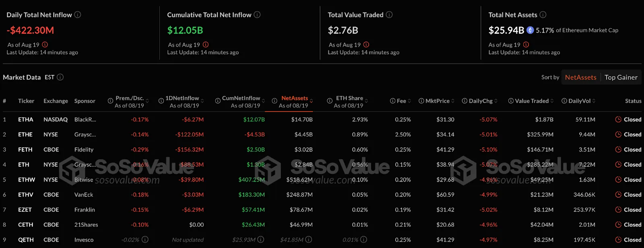Toggle sort order on the 1DNetInflow column

[202, 101]
